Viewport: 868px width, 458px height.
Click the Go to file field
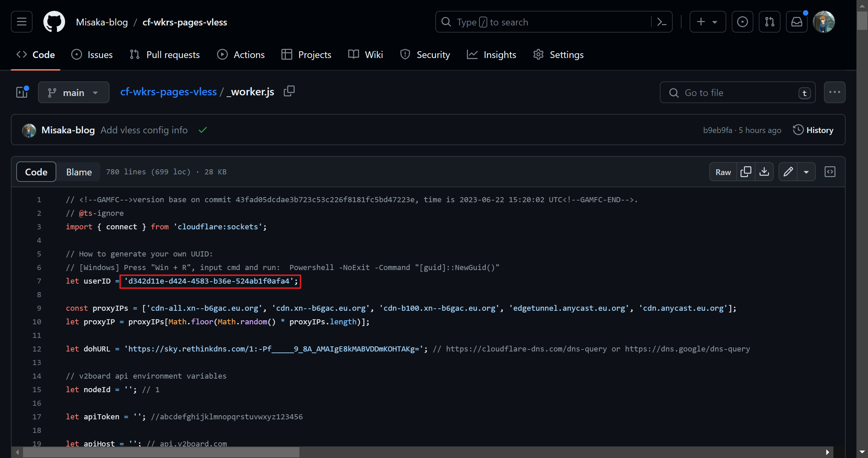click(x=737, y=93)
